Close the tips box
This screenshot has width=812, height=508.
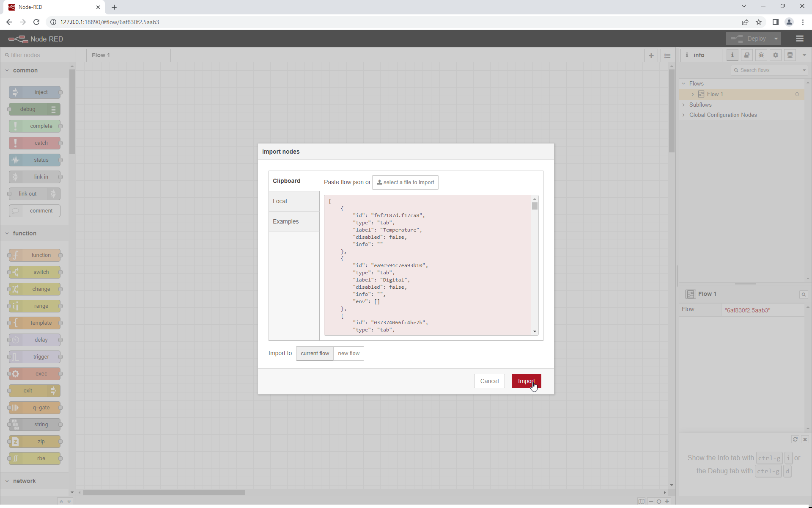805,439
